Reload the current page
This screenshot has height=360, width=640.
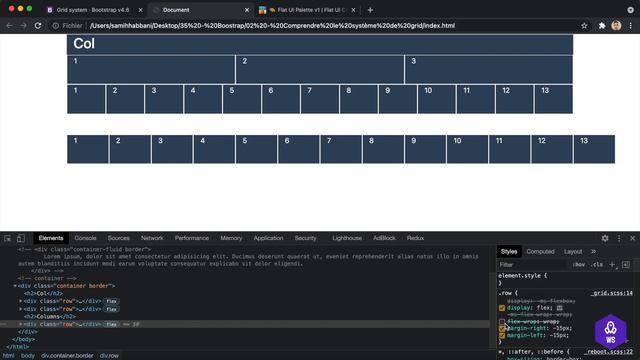click(38, 26)
